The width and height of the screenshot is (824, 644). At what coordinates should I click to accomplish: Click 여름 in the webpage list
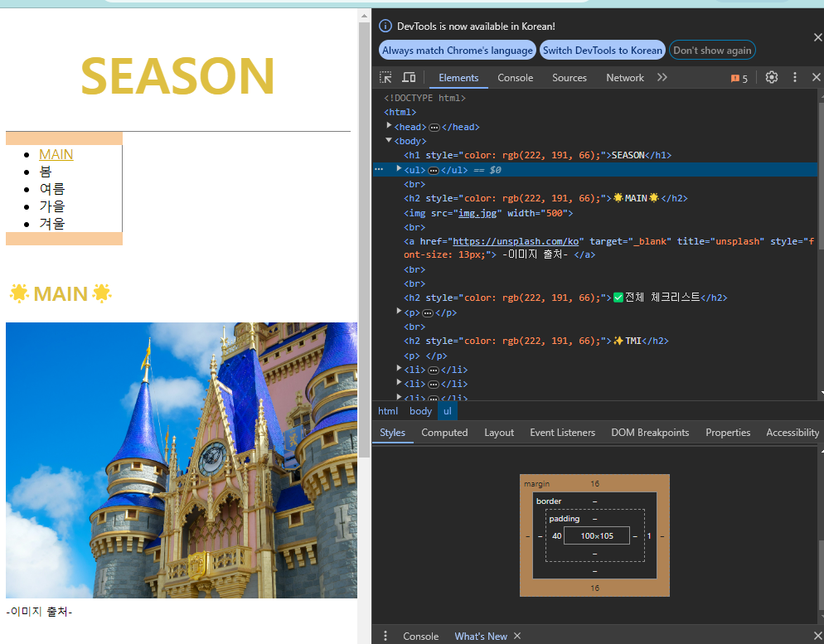(52, 189)
